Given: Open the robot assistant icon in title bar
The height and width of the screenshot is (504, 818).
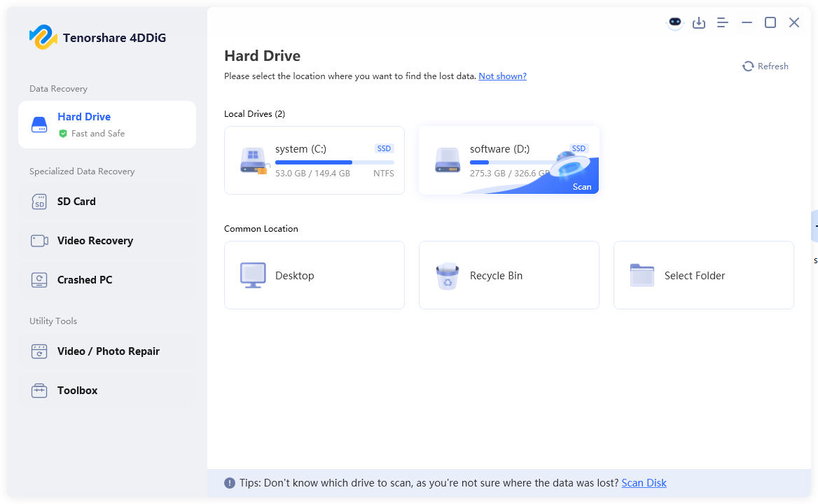Looking at the screenshot, I should [675, 22].
